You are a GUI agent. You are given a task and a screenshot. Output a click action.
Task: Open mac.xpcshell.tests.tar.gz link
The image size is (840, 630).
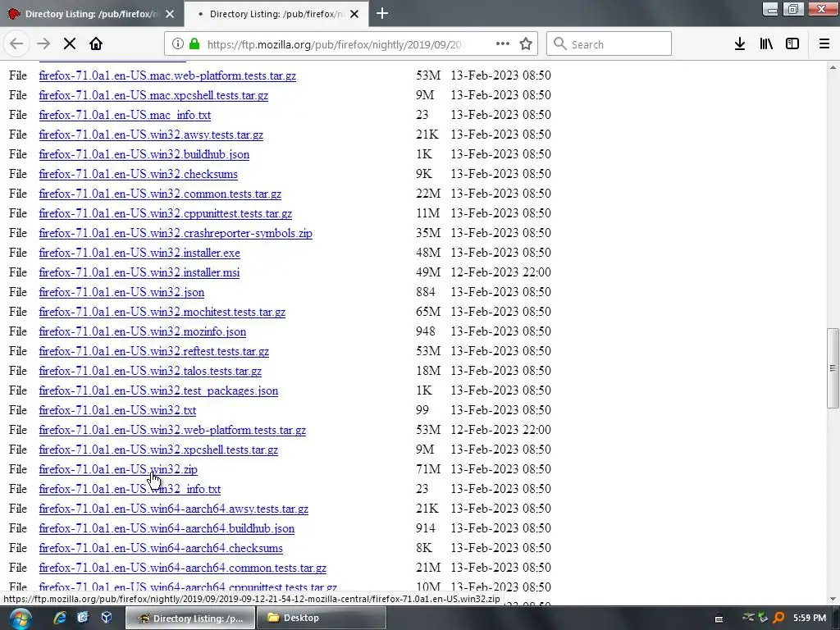tap(153, 96)
